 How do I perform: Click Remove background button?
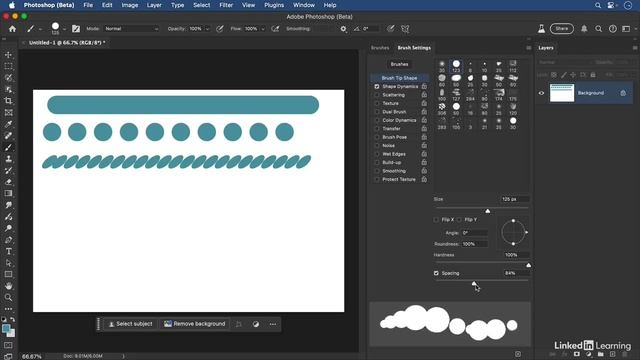tap(195, 324)
